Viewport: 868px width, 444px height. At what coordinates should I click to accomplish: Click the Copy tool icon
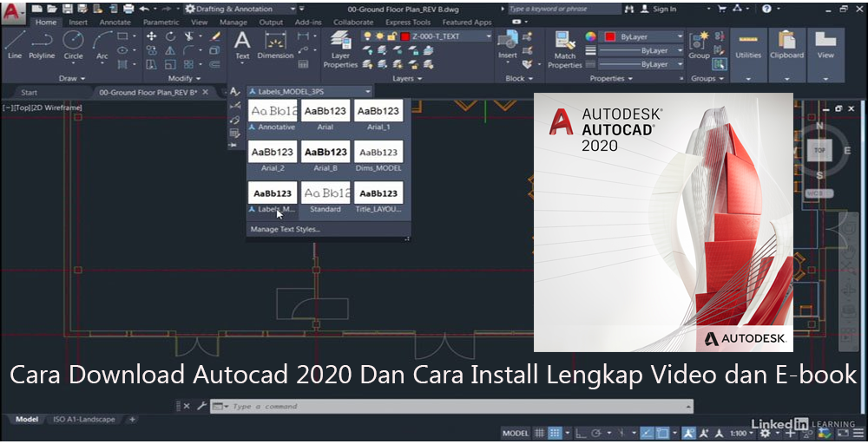click(151, 50)
